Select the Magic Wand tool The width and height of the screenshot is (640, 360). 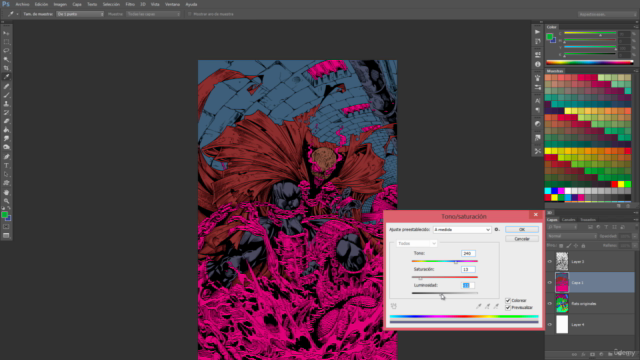(6, 60)
